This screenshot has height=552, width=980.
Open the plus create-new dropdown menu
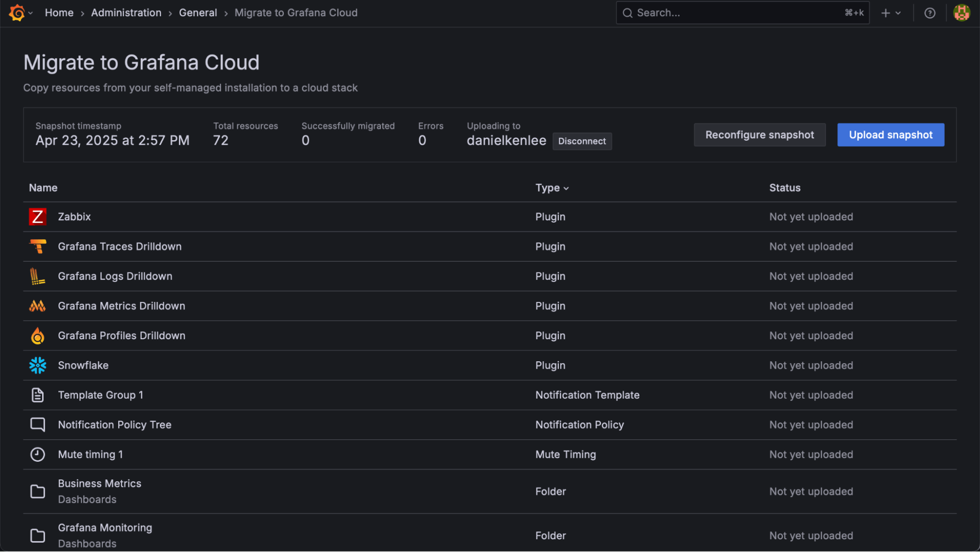point(891,13)
